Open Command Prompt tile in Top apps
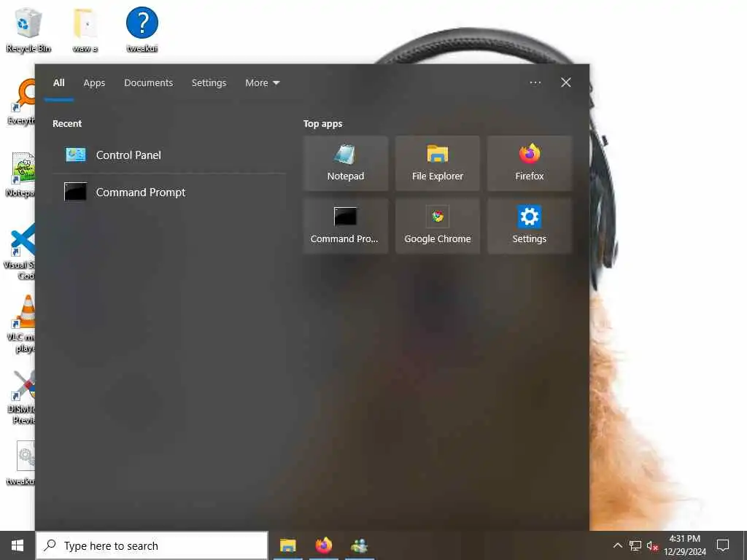The height and width of the screenshot is (560, 747). pos(345,226)
